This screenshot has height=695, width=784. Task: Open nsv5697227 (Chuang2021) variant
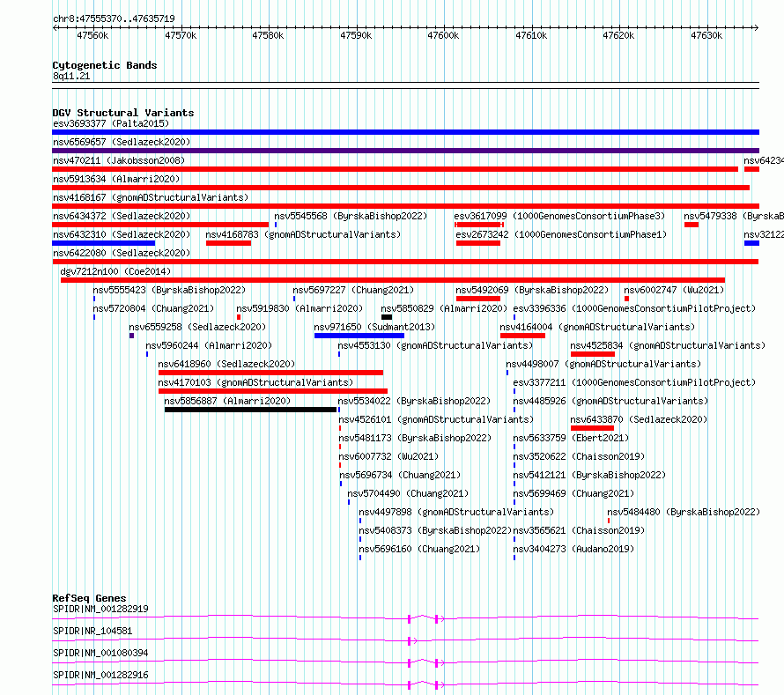[x=353, y=290]
